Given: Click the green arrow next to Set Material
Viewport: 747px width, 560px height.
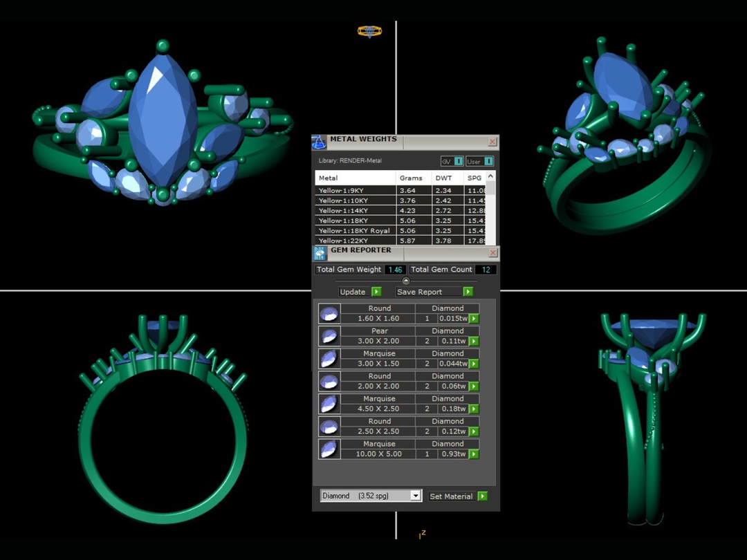Looking at the screenshot, I should point(483,496).
